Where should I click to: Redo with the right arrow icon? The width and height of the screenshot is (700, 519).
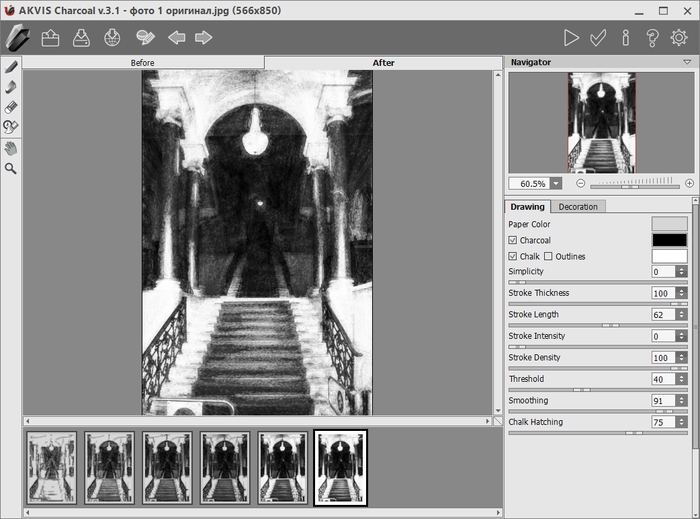pyautogui.click(x=204, y=37)
